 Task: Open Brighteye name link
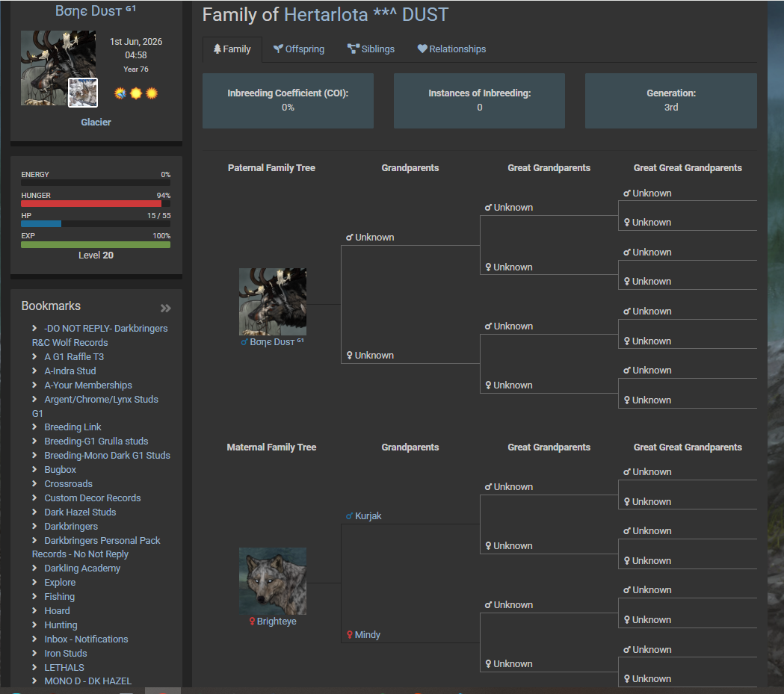click(277, 621)
